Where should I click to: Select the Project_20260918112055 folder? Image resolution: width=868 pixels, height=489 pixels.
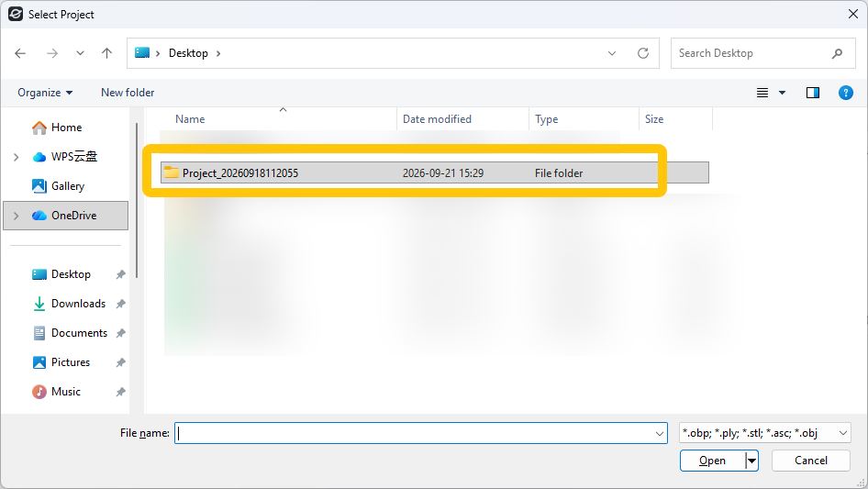click(435, 172)
